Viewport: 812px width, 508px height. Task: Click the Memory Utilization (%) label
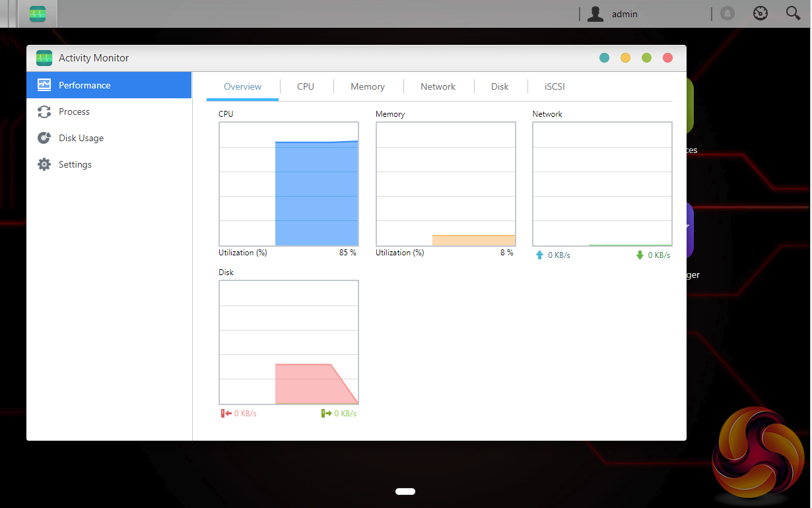400,253
